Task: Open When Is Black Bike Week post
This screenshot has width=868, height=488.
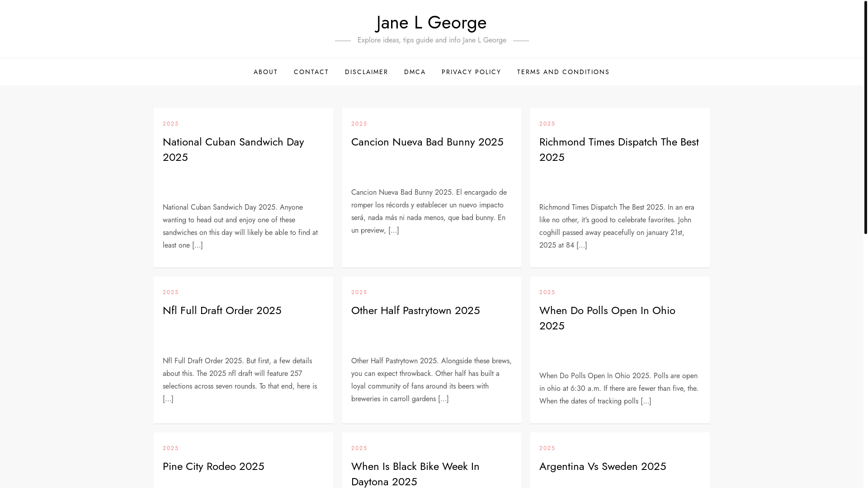Action: pos(415,474)
